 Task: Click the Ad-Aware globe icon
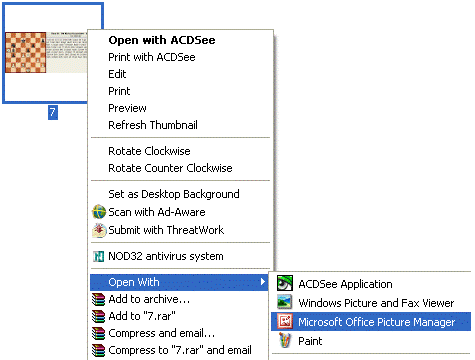pyautogui.click(x=99, y=212)
